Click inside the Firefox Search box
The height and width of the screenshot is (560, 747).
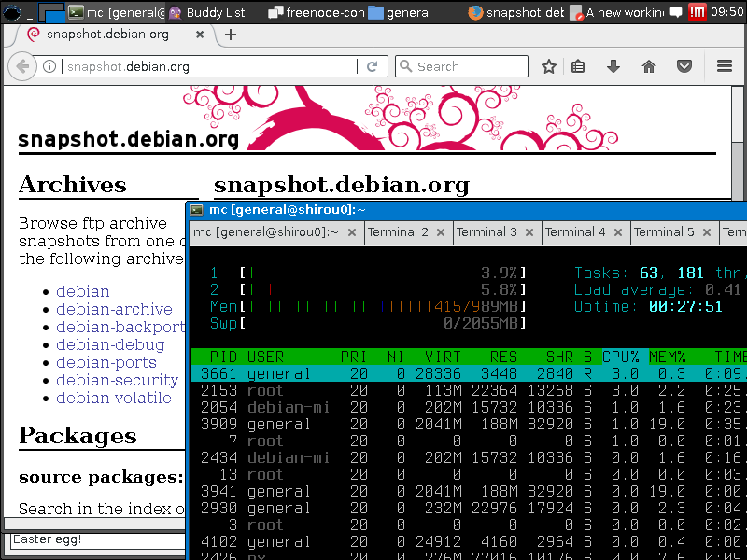(461, 66)
